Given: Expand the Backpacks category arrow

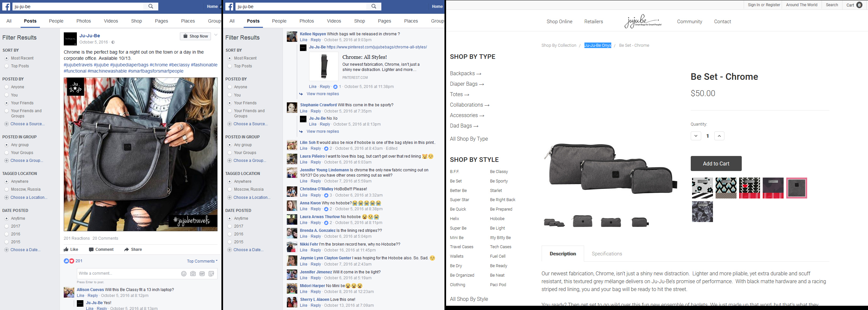Looking at the screenshot, I should point(479,74).
